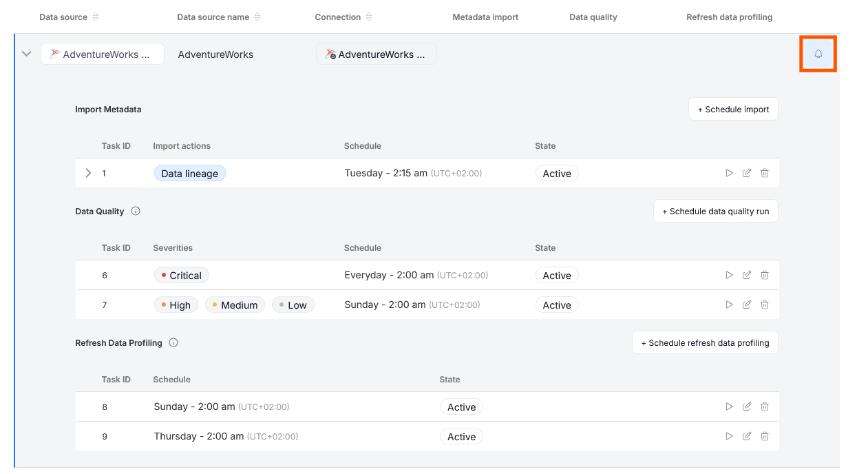868x474 pixels.
Task: Click the Refresh Data Profiling info icon
Action: pos(172,342)
